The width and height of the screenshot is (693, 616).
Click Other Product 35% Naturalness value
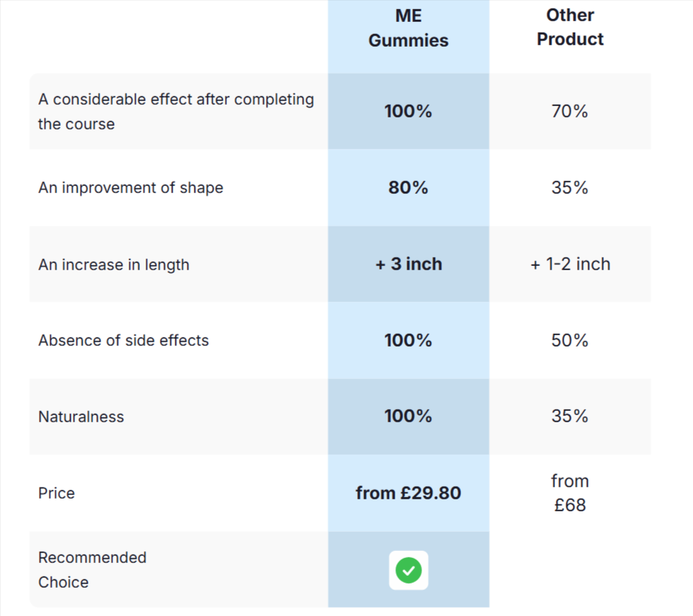pyautogui.click(x=570, y=416)
